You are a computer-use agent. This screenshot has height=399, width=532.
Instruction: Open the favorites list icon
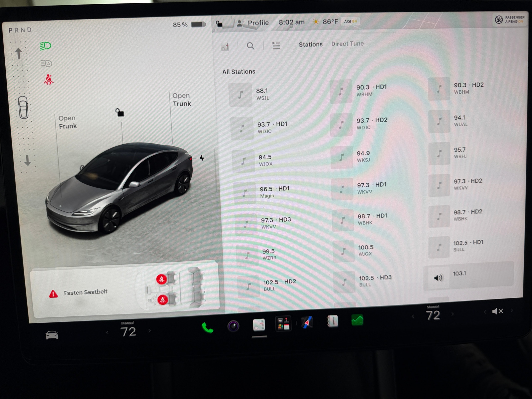pos(276,45)
